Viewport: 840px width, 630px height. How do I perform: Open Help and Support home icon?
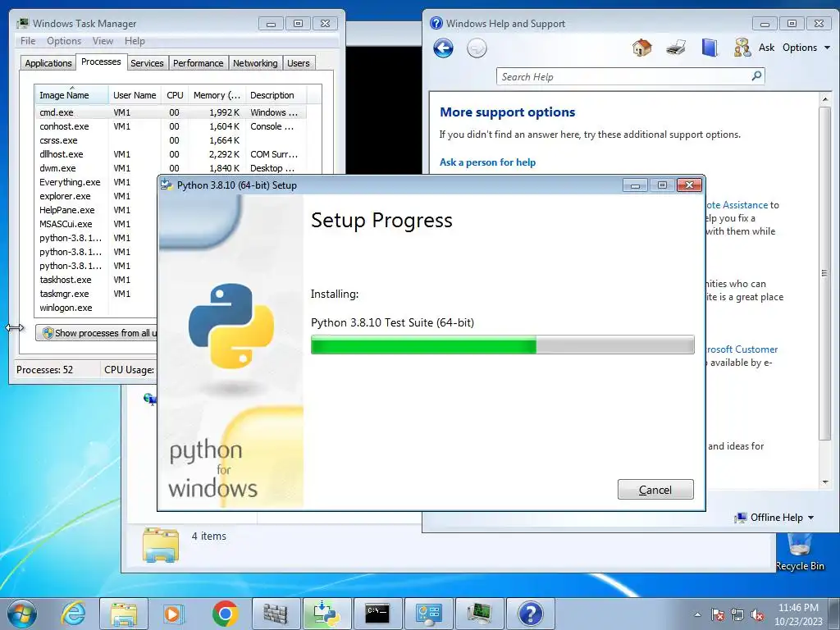(641, 48)
